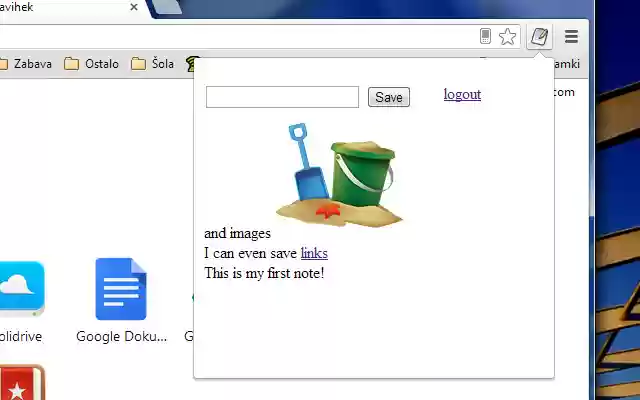Screen dimensions: 640x400
Task: Open the Zabava bookmarks folder
Action: pos(25,64)
